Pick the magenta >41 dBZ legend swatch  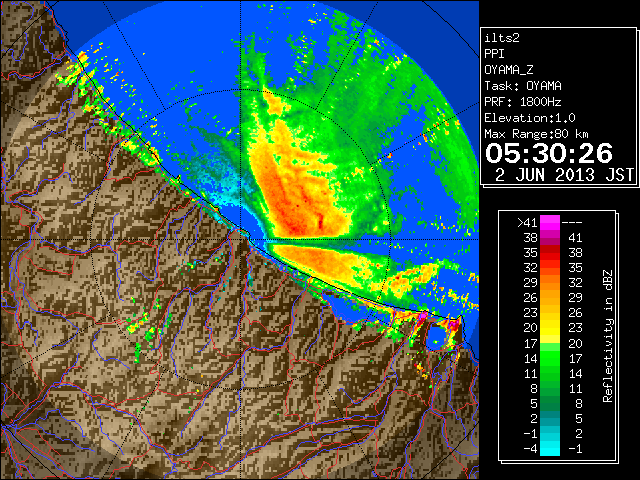coord(550,223)
